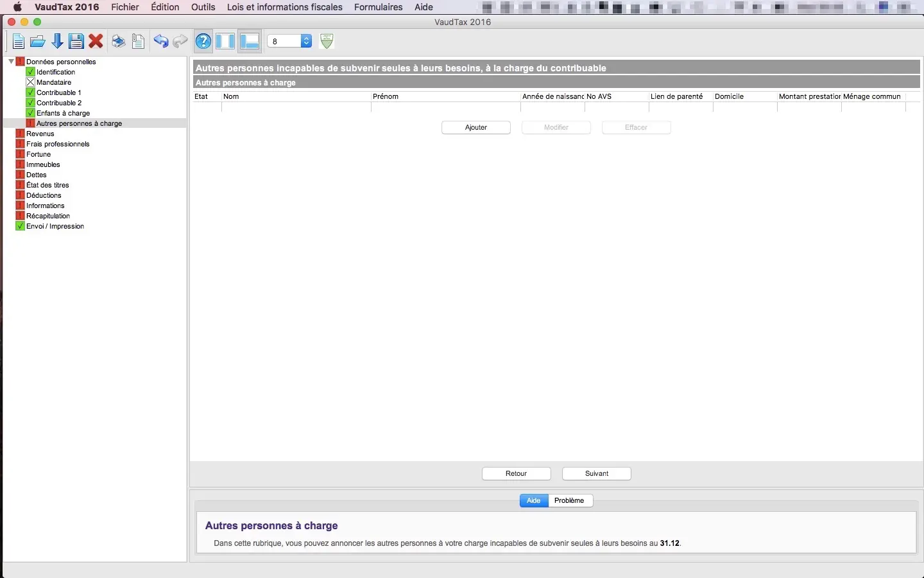
Task: Click the Montant prestation column header
Action: tap(809, 96)
